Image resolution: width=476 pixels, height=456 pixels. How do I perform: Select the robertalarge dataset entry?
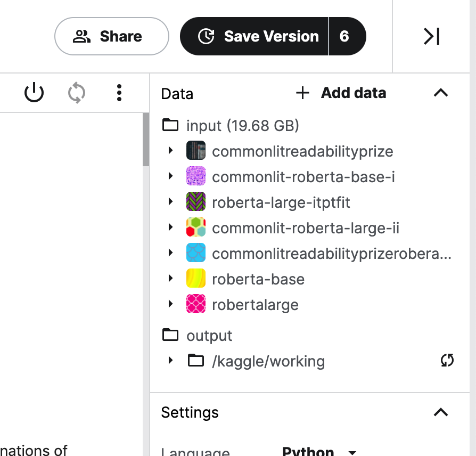(x=255, y=305)
